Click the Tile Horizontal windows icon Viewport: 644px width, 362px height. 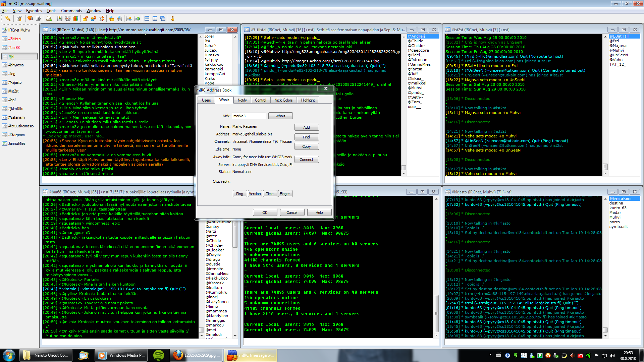pos(147,18)
